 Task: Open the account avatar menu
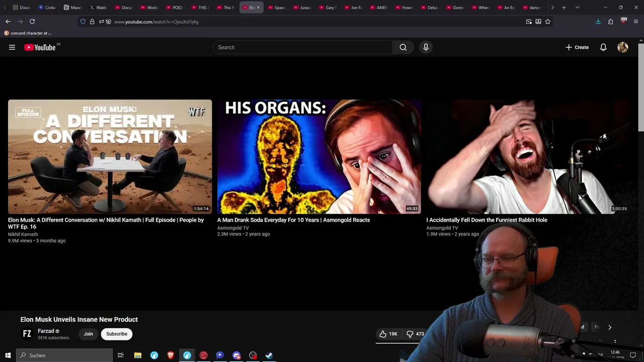click(623, 47)
